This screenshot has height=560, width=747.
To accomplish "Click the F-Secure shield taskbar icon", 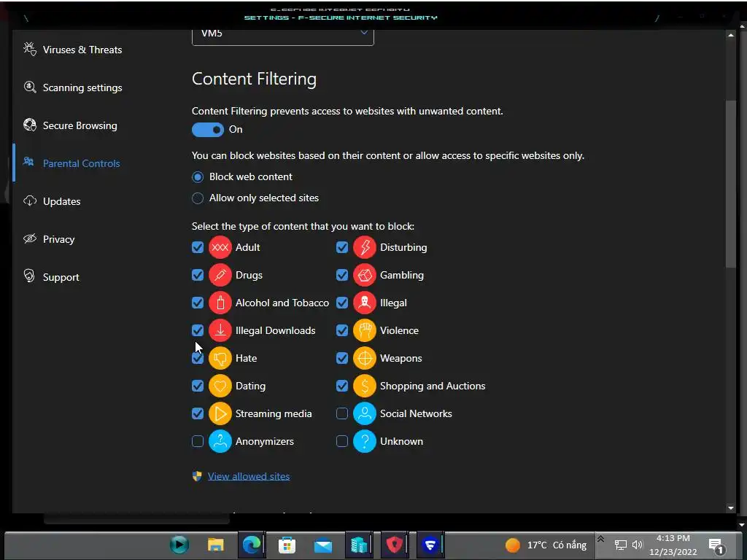I will (x=430, y=544).
